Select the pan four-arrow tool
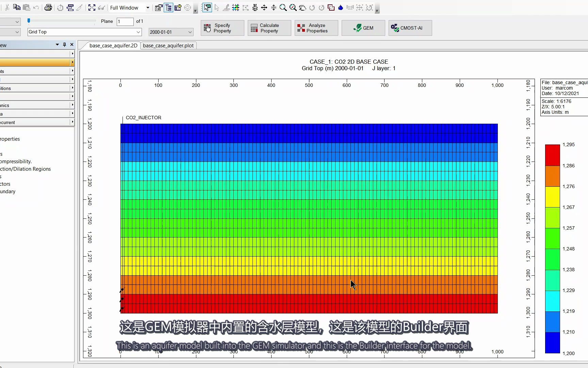Image resolution: width=588 pixels, height=368 pixels. click(x=264, y=7)
